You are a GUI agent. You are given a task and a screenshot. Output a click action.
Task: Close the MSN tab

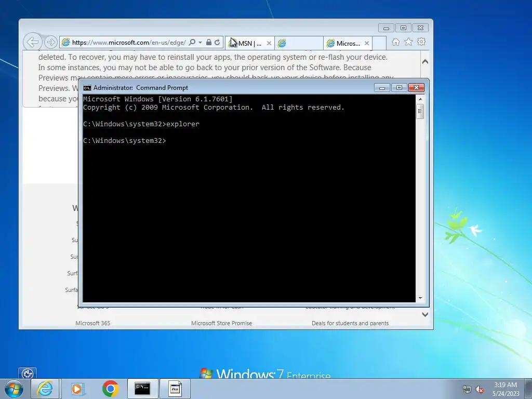click(269, 44)
